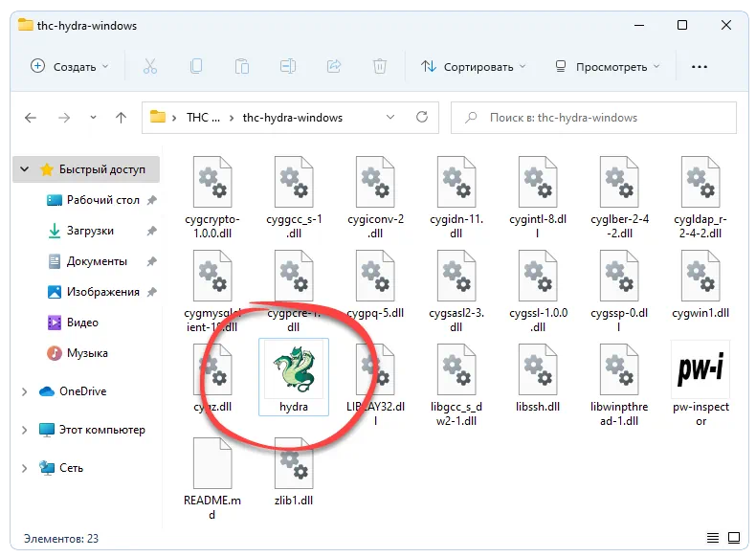
Task: Select the cygldap_r-2-4-2.dll file
Action: point(700,197)
